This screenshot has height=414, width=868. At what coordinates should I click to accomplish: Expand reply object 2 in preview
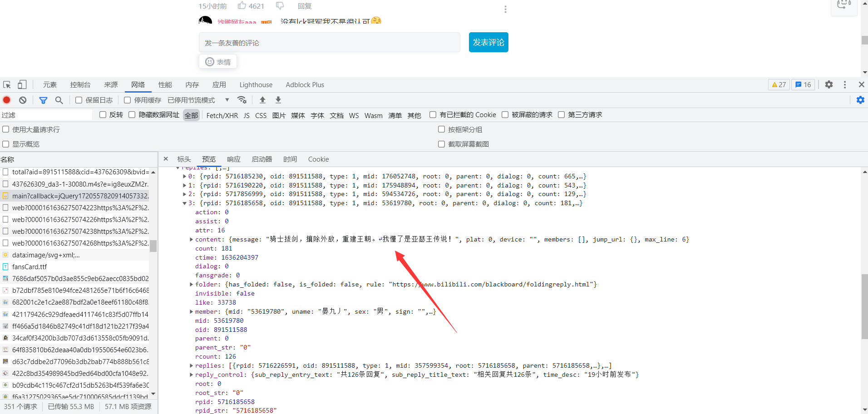tap(184, 194)
